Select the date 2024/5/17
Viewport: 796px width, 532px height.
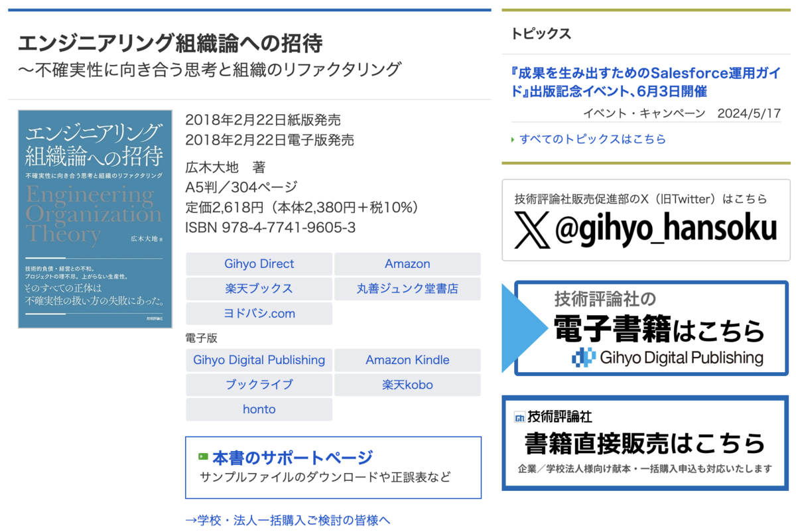pos(750,113)
